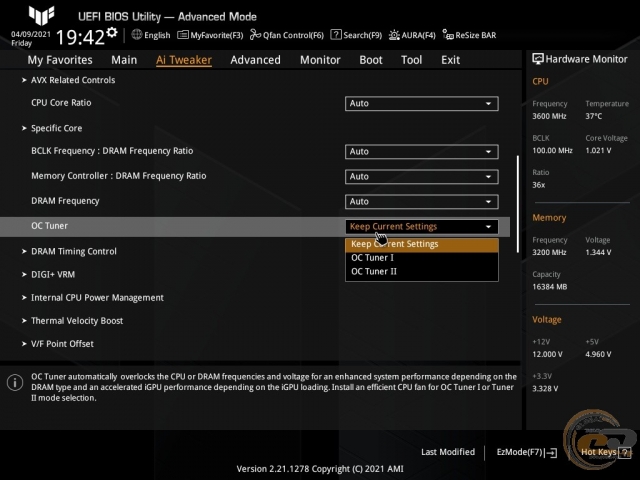Open clock settings gear icon
The height and width of the screenshot is (480, 640).
coord(112,32)
